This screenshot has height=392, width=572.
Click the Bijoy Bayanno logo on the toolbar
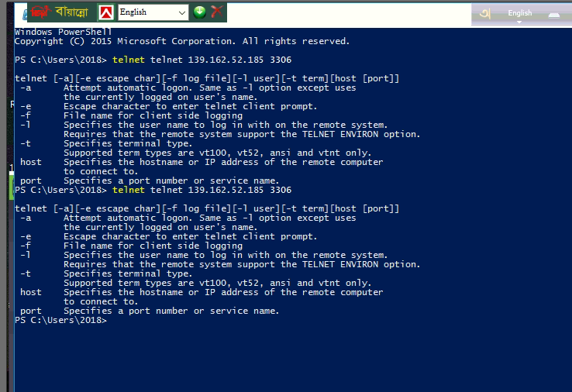pos(60,12)
